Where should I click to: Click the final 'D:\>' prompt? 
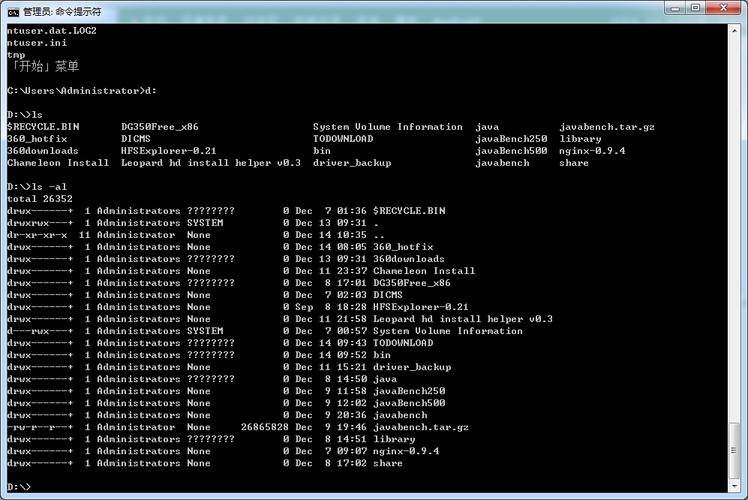[x=19, y=487]
